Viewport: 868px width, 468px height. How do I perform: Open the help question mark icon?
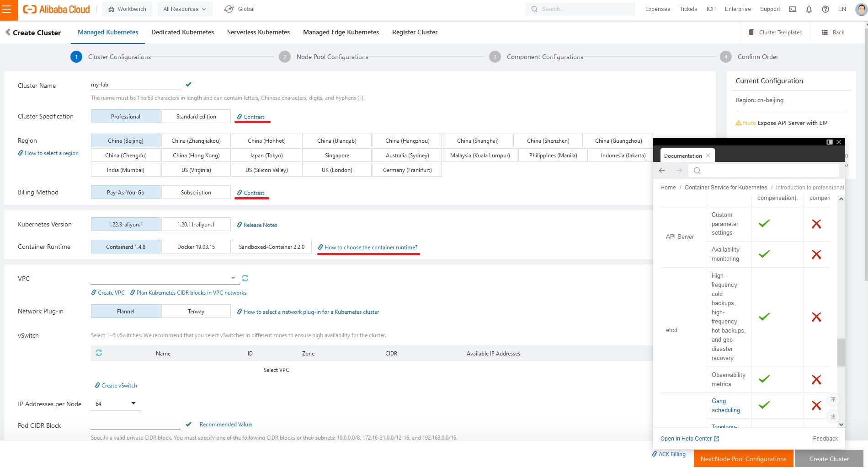tap(825, 9)
